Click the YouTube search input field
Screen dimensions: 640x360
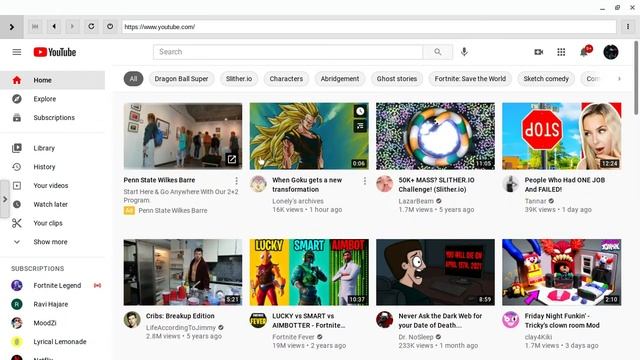point(288,52)
